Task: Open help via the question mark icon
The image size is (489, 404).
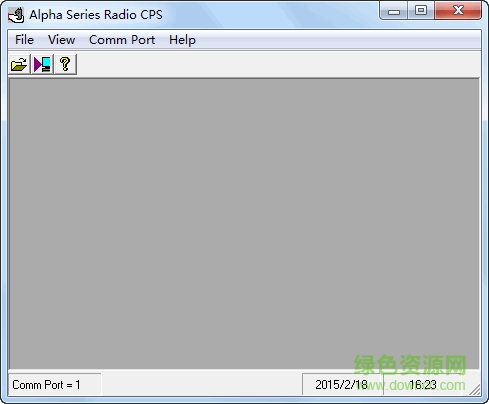Action: coord(65,64)
